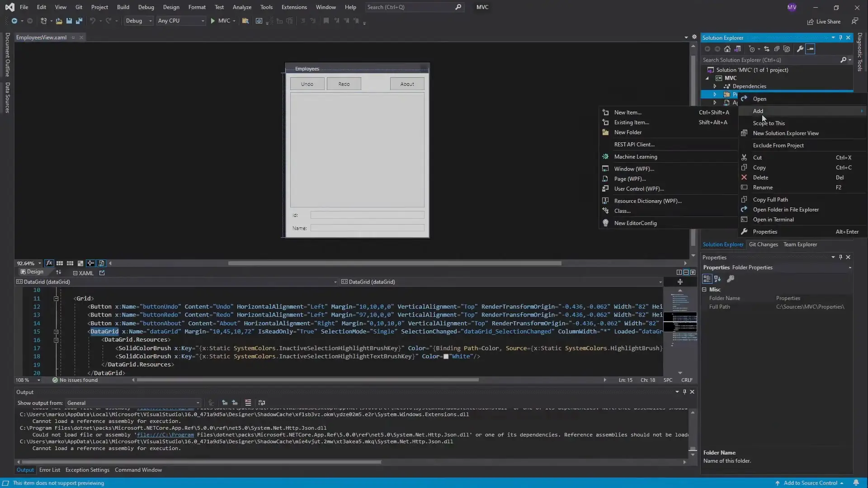Viewport: 868px width, 488px height.
Task: Click the Design view button
Action: coord(32,272)
